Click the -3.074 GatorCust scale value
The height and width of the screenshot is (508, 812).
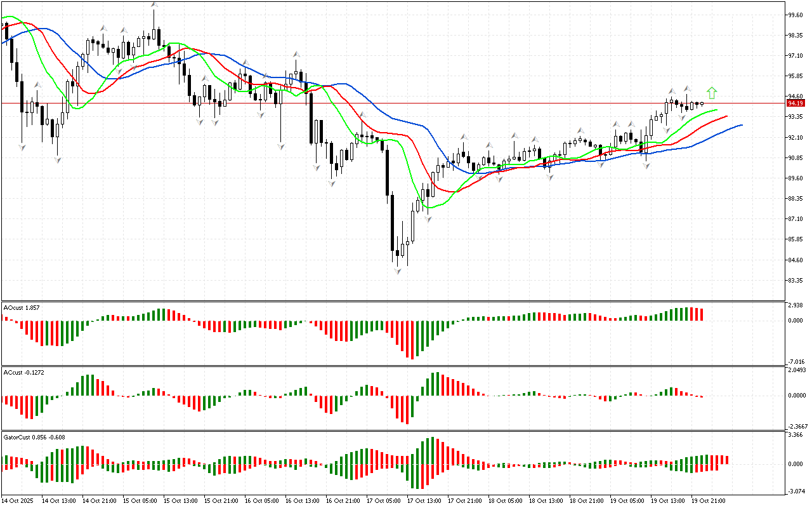click(x=795, y=491)
